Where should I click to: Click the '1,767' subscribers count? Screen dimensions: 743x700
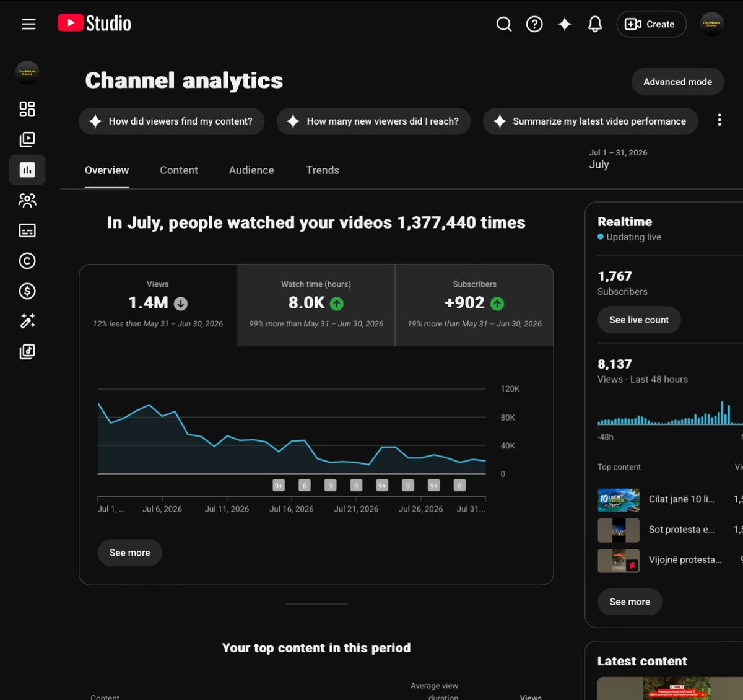pos(615,276)
